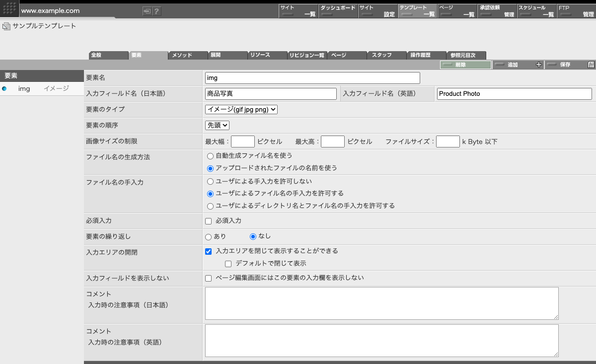The height and width of the screenshot is (364, 596).
Task: Select the 自動生成ファイル名を使う radio option
Action: [210, 155]
